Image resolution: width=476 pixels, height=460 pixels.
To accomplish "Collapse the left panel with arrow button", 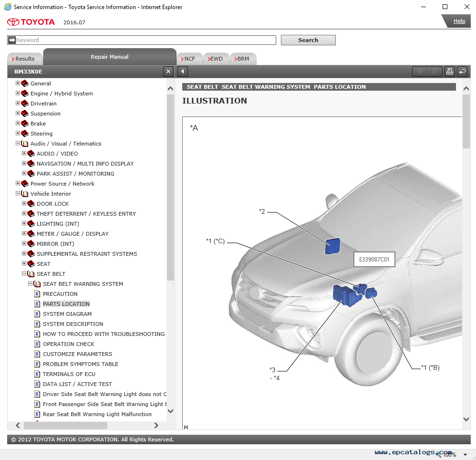I will click(183, 72).
